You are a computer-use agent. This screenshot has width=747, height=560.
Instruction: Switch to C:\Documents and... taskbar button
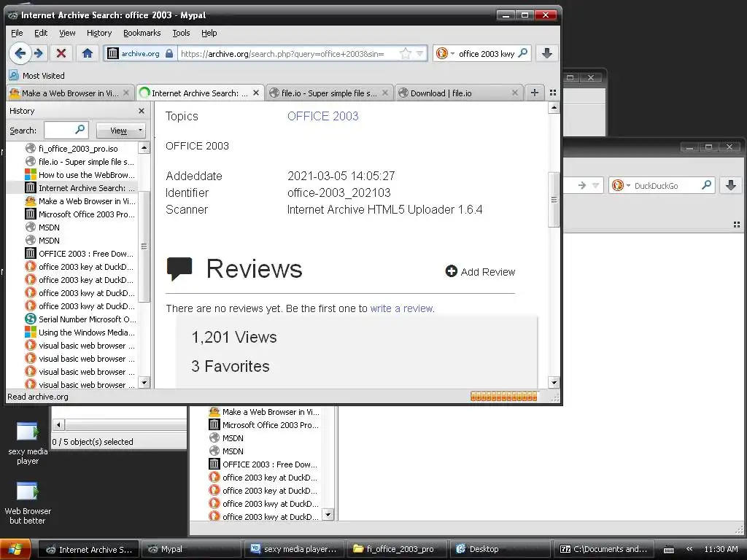603,550
